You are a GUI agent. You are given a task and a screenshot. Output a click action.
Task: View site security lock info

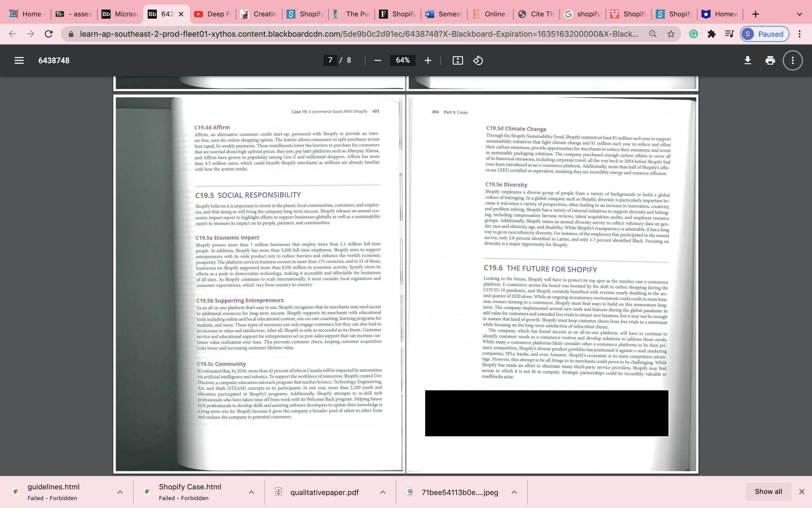click(x=71, y=34)
